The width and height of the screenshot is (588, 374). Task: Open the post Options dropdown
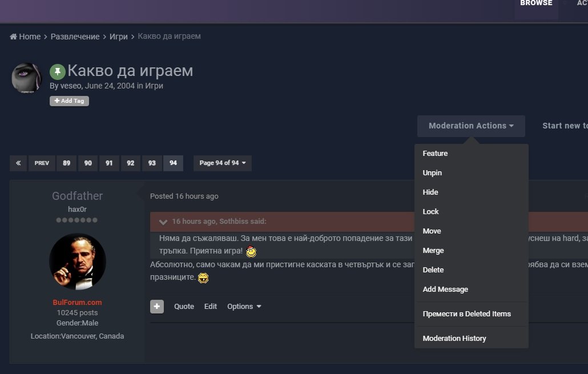click(244, 307)
